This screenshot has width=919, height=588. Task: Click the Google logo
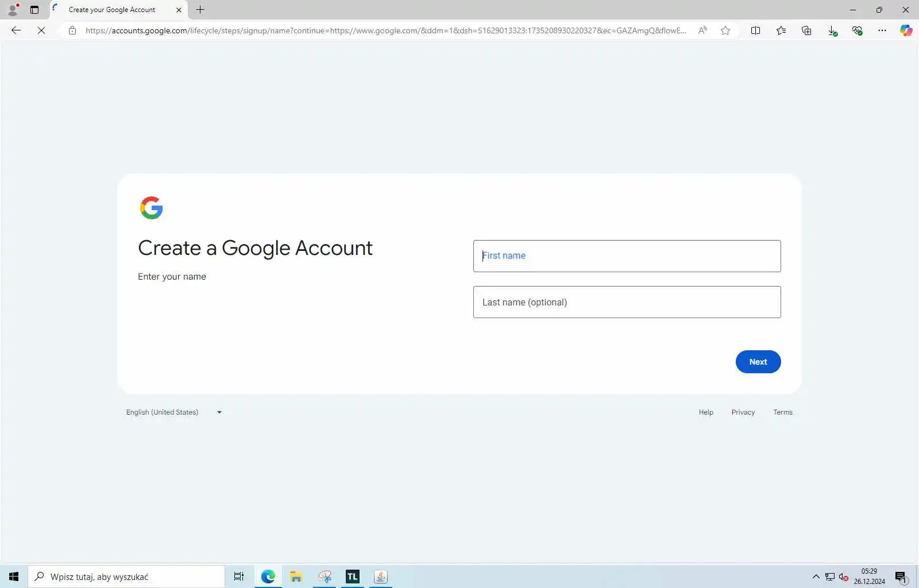coord(152,208)
